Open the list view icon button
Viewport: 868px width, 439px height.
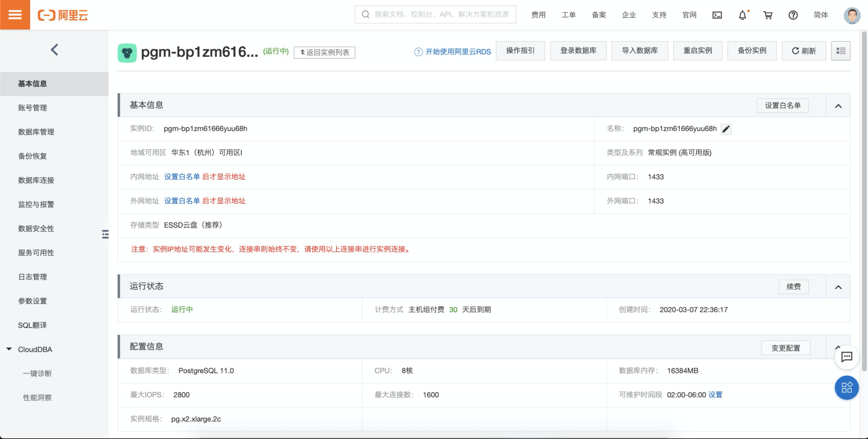click(x=841, y=51)
